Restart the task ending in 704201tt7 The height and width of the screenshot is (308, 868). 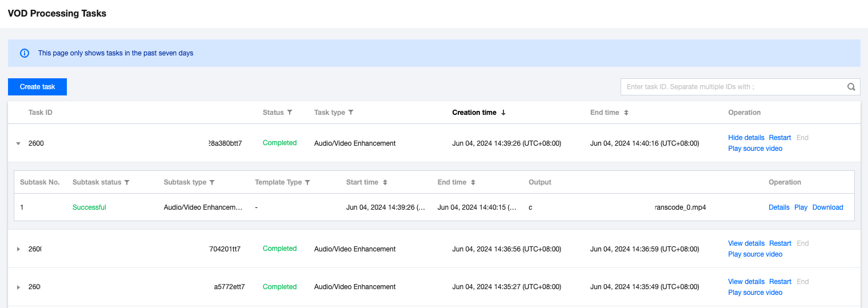point(780,243)
